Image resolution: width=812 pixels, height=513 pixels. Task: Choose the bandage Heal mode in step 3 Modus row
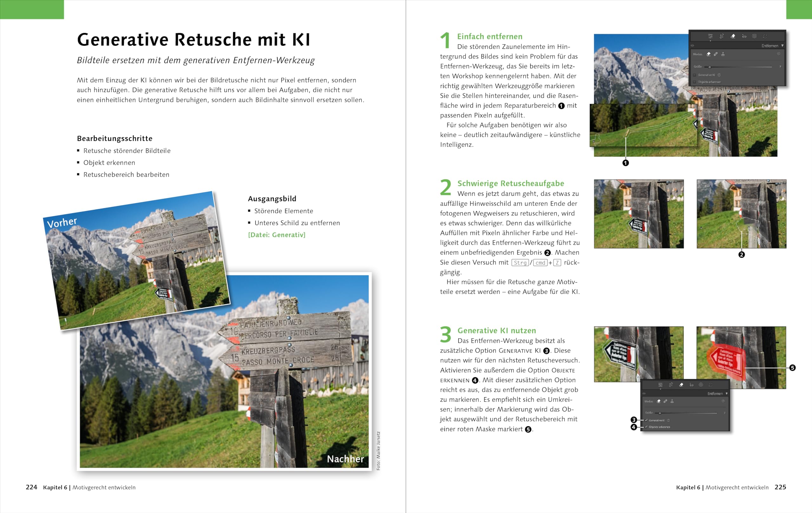pos(666,402)
